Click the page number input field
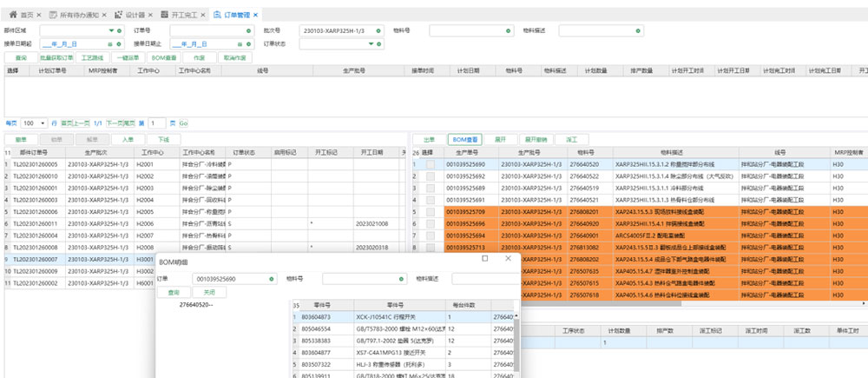 coord(157,123)
